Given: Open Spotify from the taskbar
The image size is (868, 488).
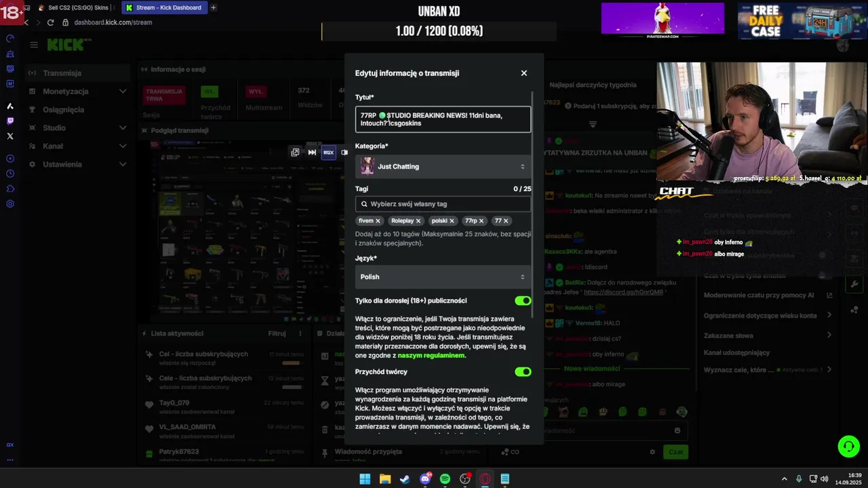Looking at the screenshot, I should click(445, 479).
